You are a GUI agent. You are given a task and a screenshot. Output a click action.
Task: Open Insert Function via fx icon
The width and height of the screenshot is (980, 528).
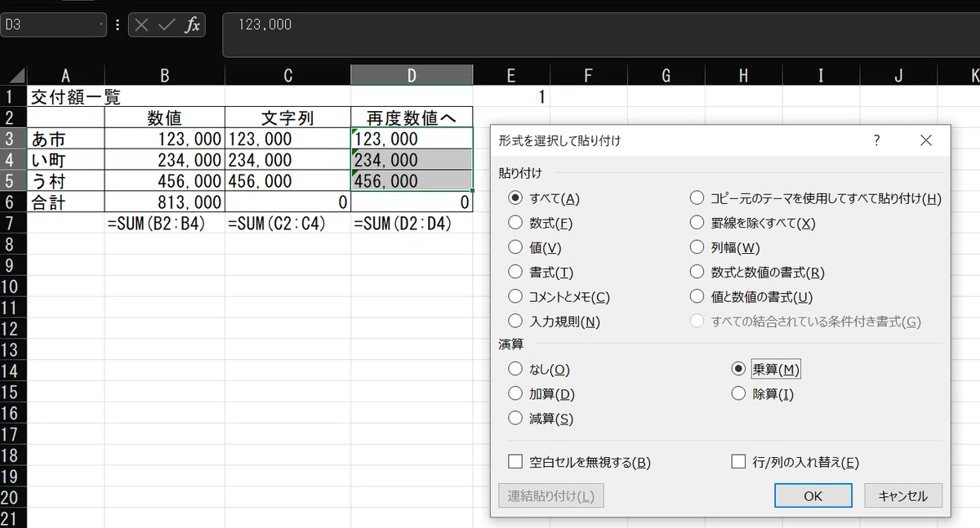pos(192,24)
